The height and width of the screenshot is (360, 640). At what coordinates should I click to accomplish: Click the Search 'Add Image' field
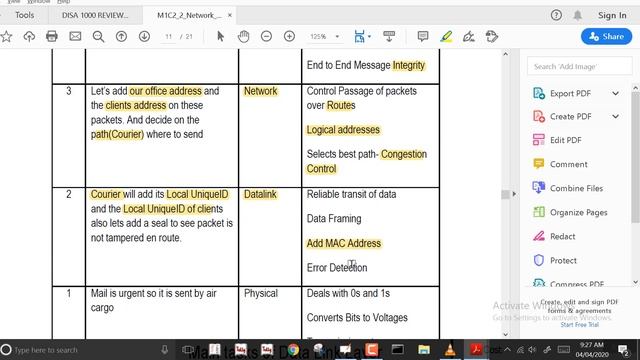click(580, 67)
